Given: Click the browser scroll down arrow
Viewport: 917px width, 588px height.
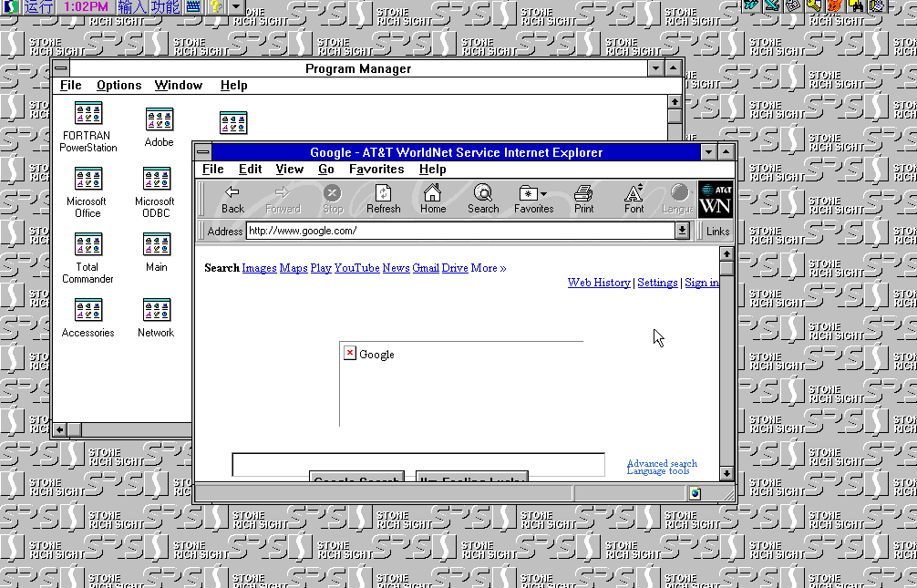Looking at the screenshot, I should [x=726, y=473].
